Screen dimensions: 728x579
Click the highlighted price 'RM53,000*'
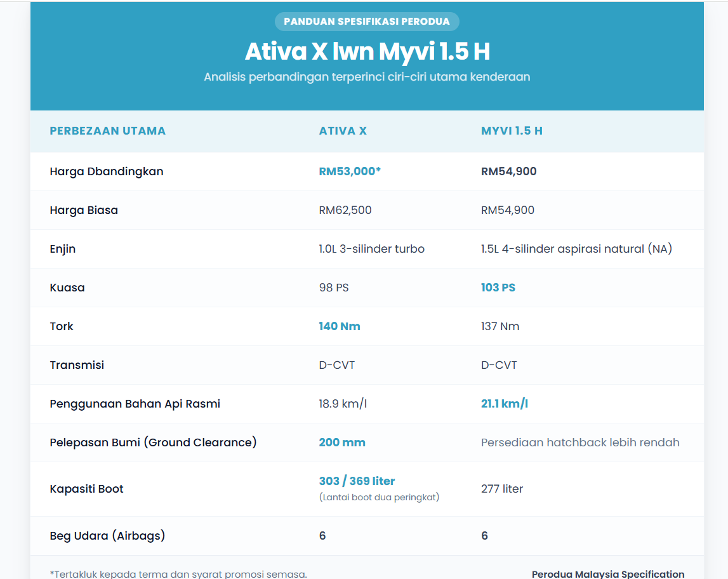click(350, 171)
